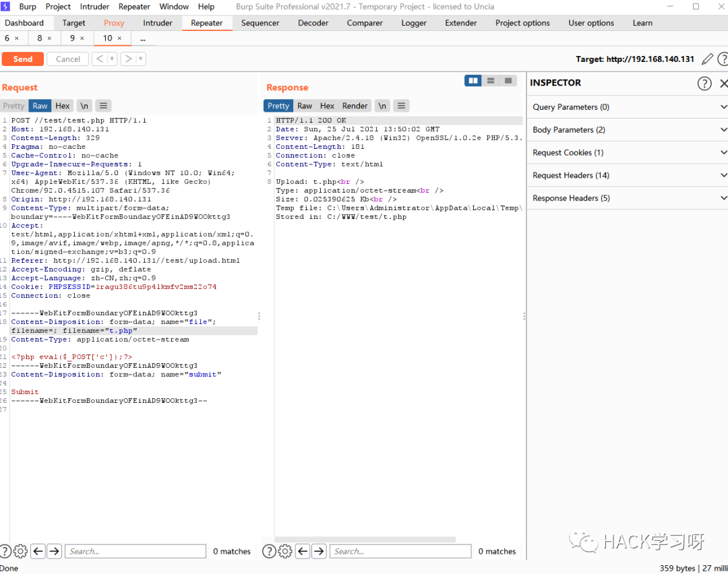Close the Inspector panel
728x574 pixels.
[x=723, y=83]
